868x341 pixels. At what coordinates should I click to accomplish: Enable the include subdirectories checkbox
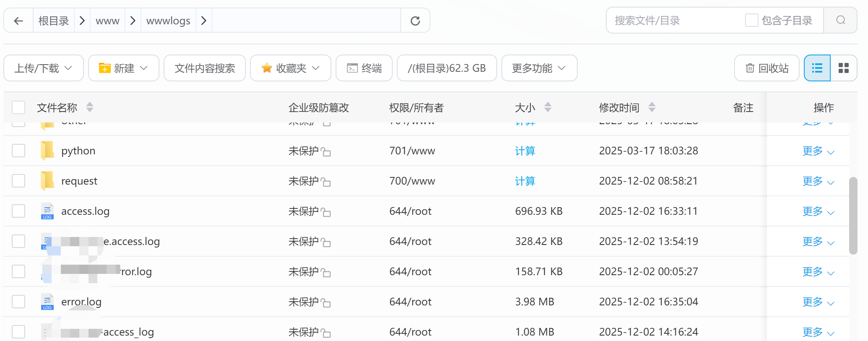tap(751, 20)
